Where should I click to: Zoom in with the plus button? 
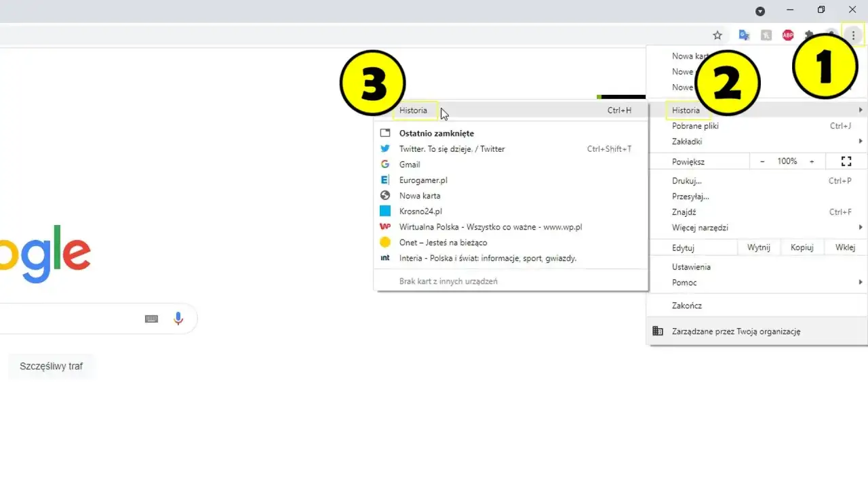point(812,161)
